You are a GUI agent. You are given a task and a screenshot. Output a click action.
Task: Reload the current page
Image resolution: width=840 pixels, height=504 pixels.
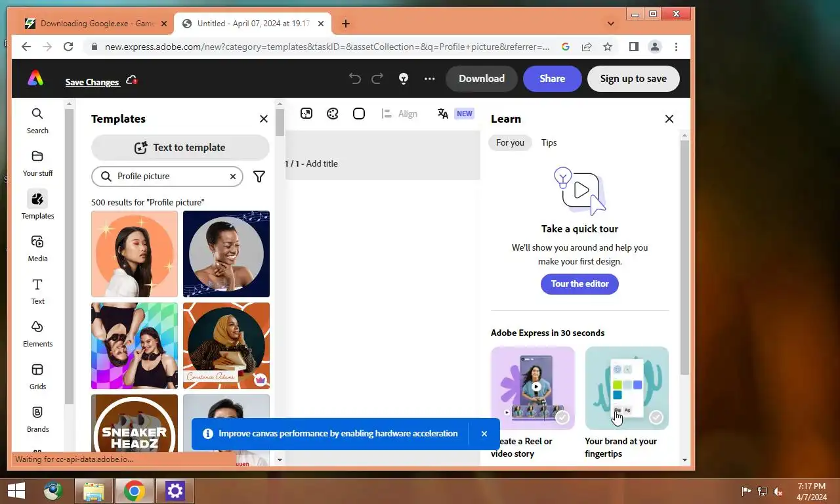point(68,47)
